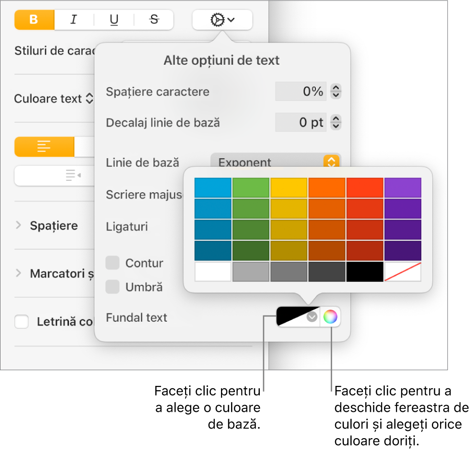Click the Spațiere caractere percentage field

tap(301, 91)
